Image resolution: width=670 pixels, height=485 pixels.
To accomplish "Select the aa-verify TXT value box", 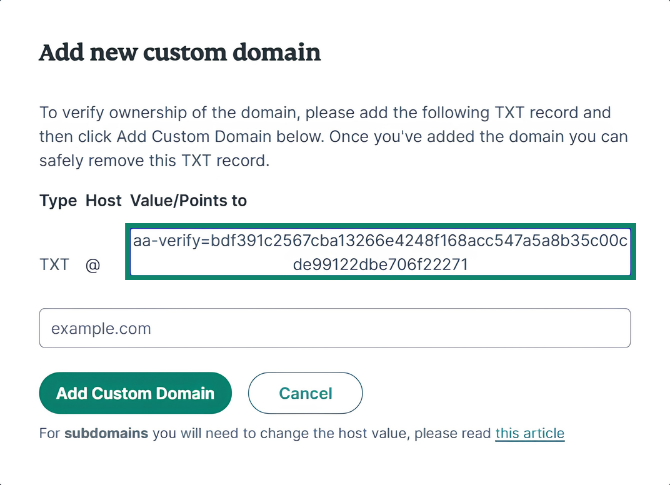I will [380, 252].
